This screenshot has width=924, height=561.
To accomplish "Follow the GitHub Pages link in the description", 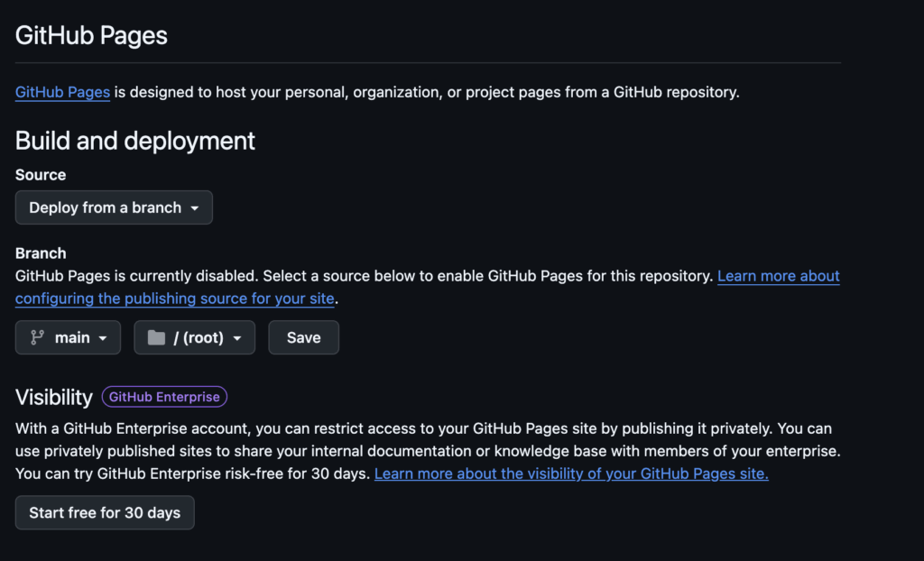I will point(62,92).
